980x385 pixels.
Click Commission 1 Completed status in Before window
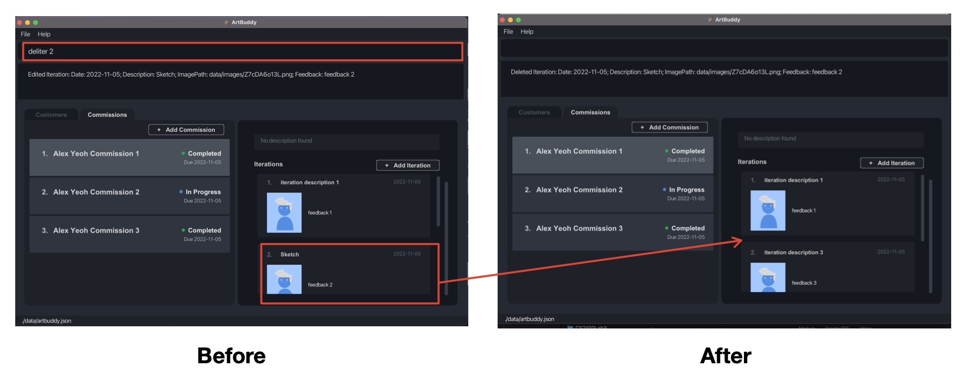point(201,153)
